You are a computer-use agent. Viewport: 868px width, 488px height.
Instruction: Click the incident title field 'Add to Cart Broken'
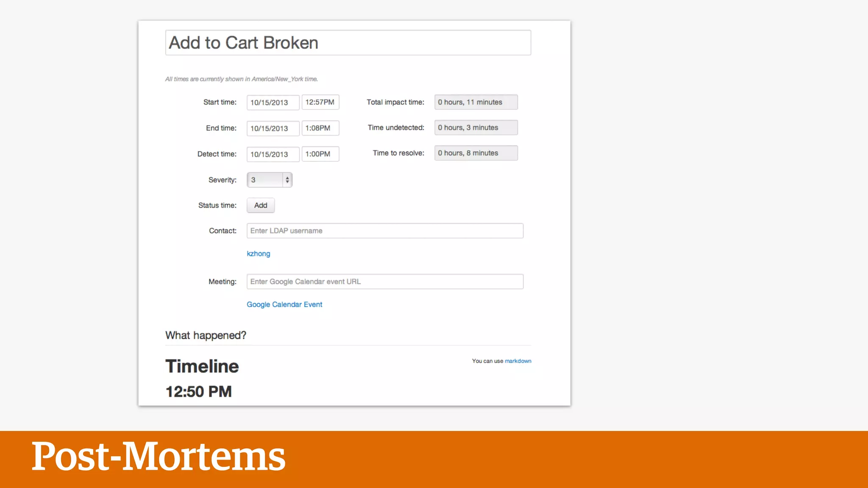pos(348,43)
